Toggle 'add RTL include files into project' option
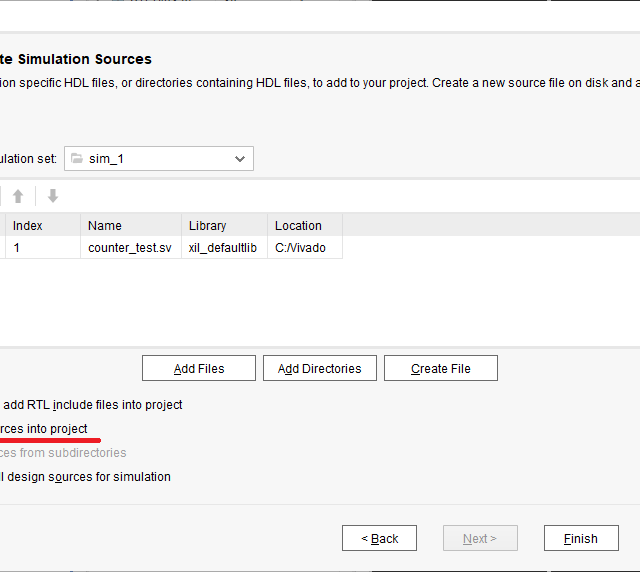 (92, 405)
